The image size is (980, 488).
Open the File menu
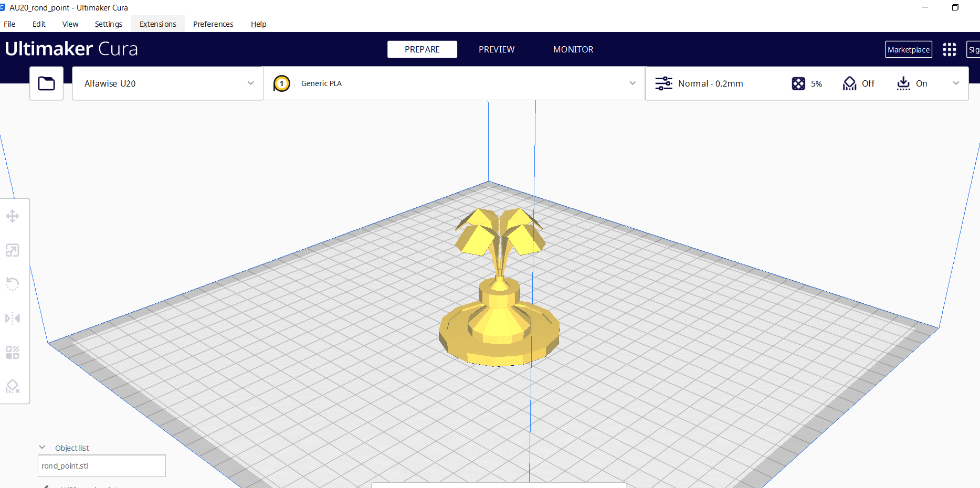[9, 24]
